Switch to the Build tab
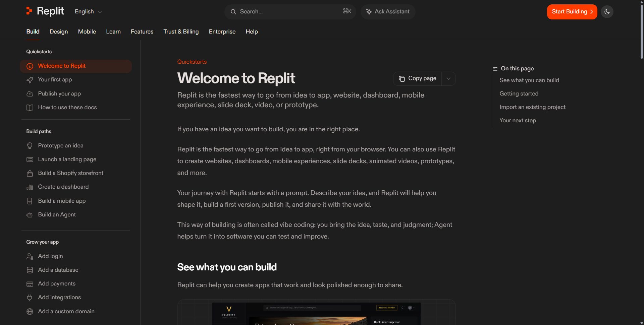The image size is (644, 325). coord(33,31)
